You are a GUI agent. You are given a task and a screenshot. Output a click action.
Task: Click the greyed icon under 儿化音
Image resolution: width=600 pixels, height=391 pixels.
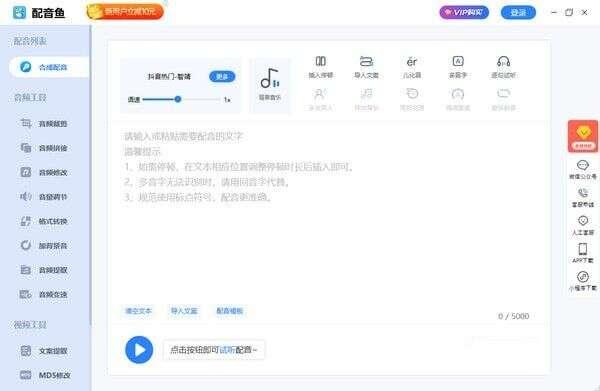(412, 99)
